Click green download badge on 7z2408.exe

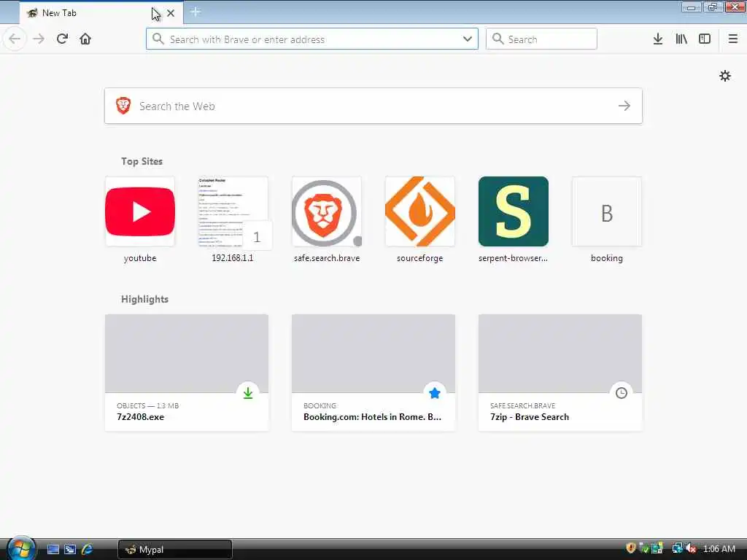pos(248,393)
